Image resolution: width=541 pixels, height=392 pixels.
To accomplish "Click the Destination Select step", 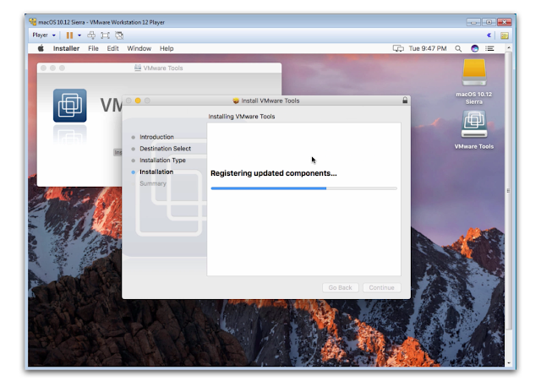I will pos(165,149).
